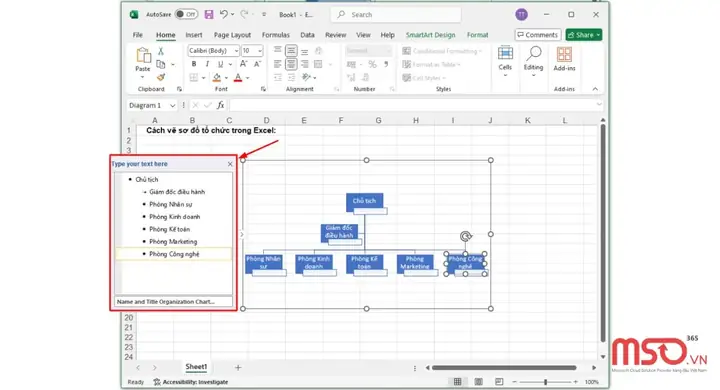This screenshot has height=390, width=720.
Task: Switch to the Insert tab
Action: (194, 35)
